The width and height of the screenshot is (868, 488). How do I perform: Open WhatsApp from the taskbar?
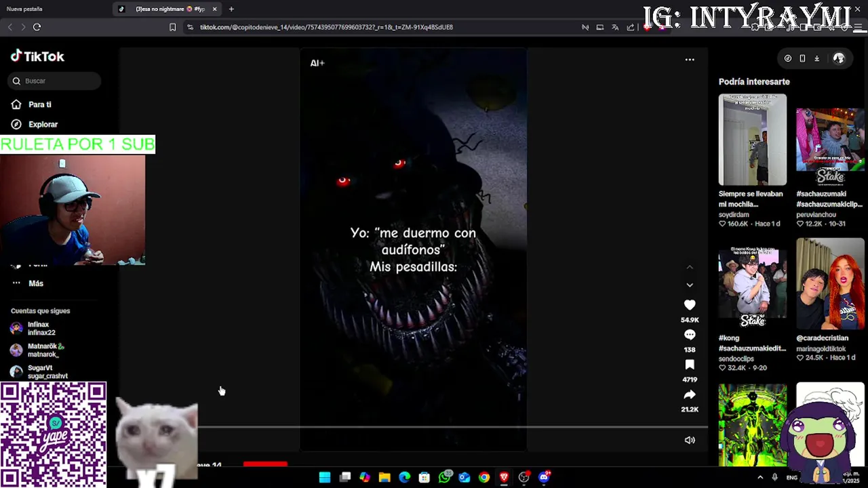pyautogui.click(x=445, y=477)
